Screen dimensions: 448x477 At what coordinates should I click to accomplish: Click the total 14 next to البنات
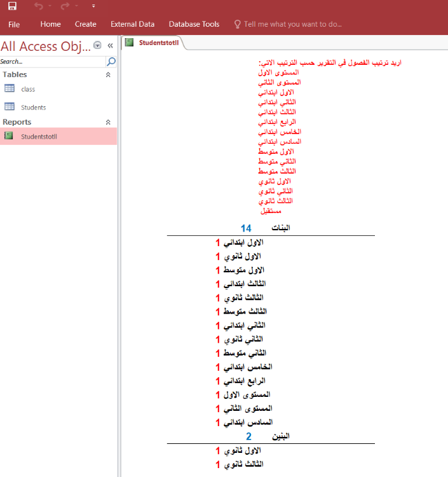tap(246, 228)
